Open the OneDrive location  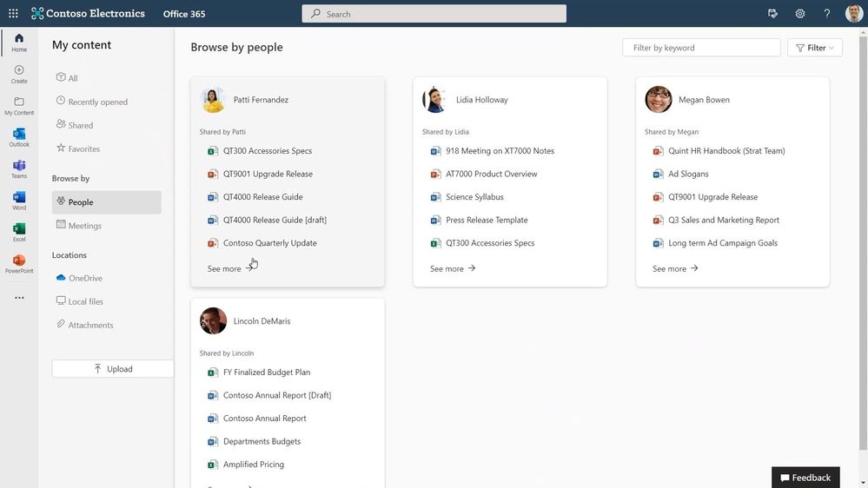[x=79, y=278]
